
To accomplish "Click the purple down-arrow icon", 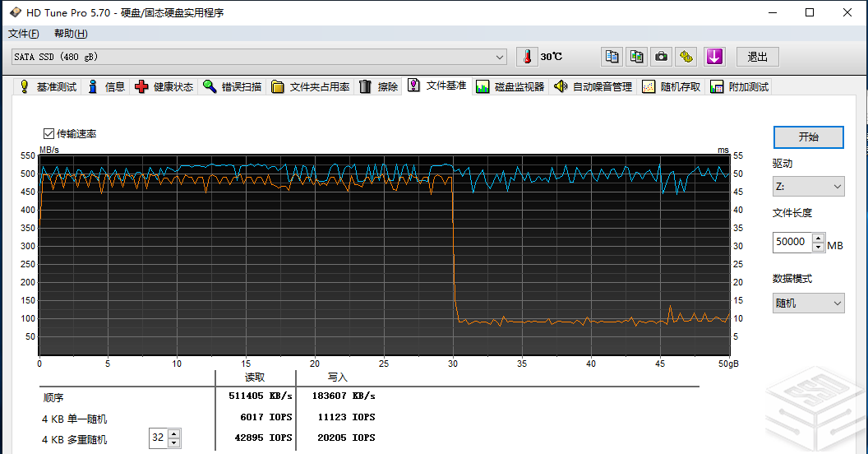I will click(x=714, y=57).
